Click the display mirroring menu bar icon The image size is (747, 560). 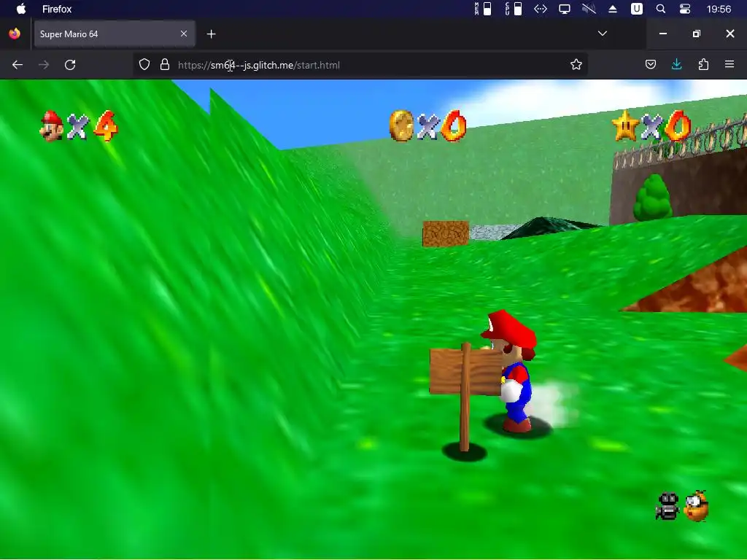tap(565, 9)
